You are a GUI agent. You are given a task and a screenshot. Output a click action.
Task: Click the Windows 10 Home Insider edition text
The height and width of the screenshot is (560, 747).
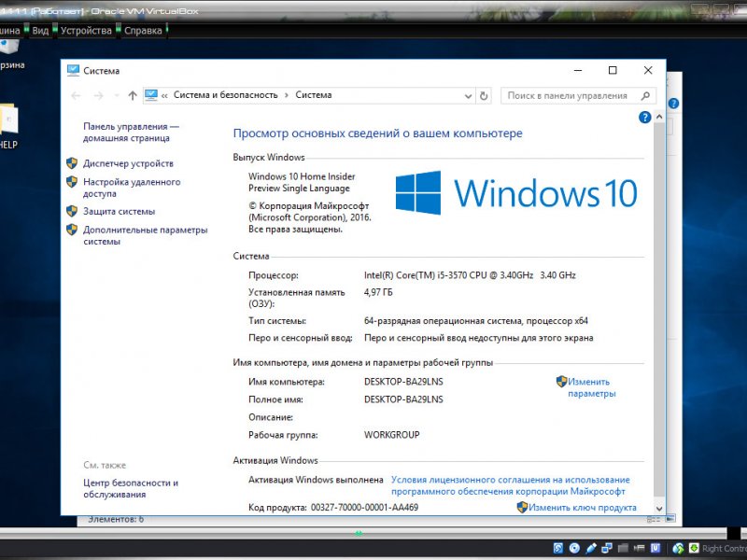[302, 182]
